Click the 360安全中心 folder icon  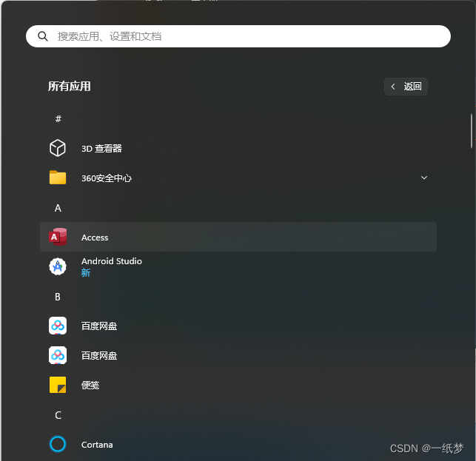(58, 178)
